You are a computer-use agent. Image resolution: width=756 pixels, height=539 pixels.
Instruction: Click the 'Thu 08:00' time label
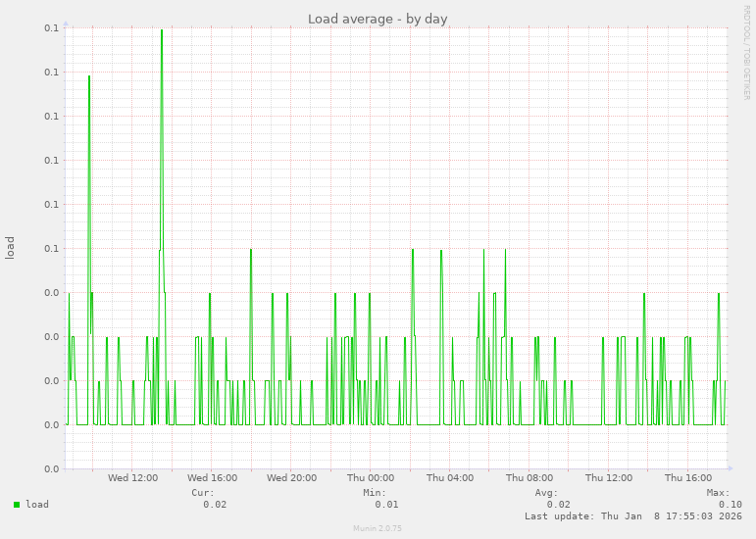(529, 478)
